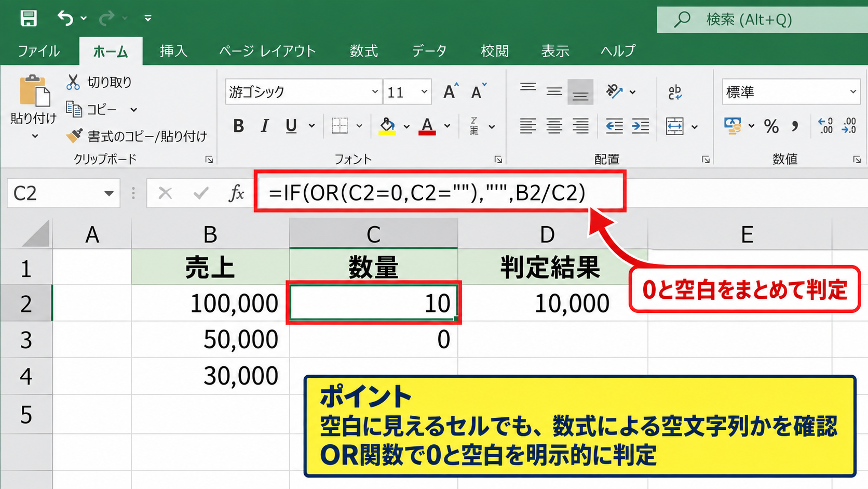Image resolution: width=868 pixels, height=489 pixels.
Task: Switch to the データ (Data) tab
Action: pos(429,51)
